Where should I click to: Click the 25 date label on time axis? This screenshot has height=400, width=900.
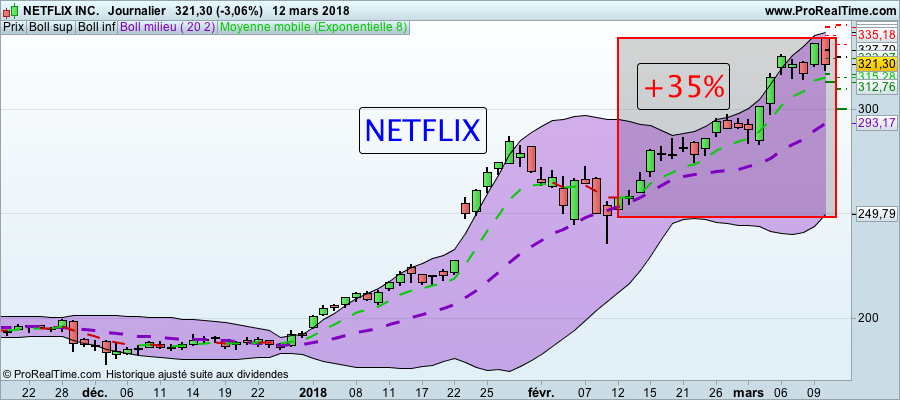point(487,393)
